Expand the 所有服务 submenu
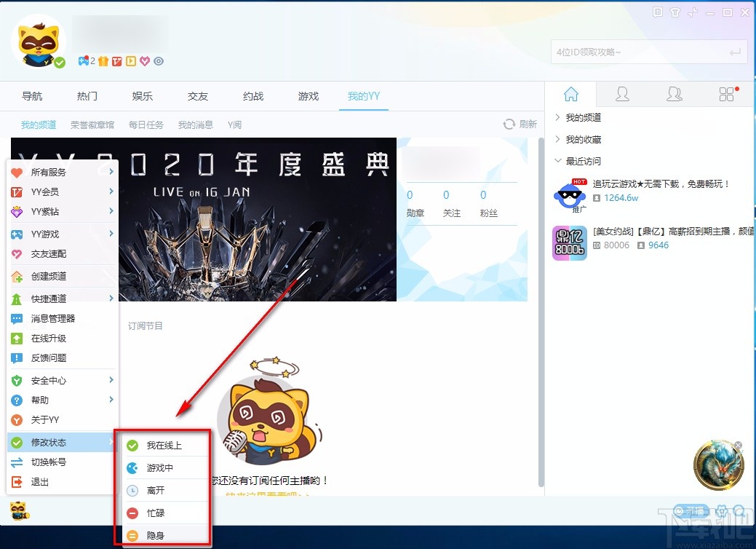The width and height of the screenshot is (756, 549). point(63,173)
